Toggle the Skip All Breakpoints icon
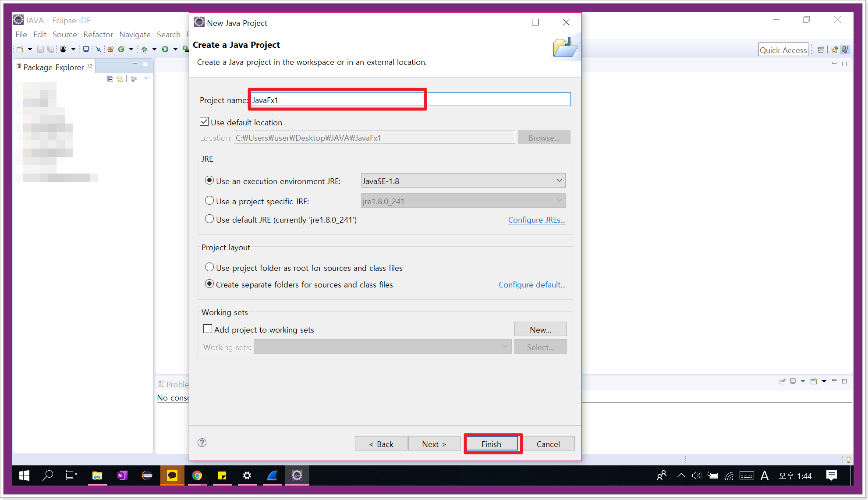Viewport: 868px width, 500px height. [99, 49]
